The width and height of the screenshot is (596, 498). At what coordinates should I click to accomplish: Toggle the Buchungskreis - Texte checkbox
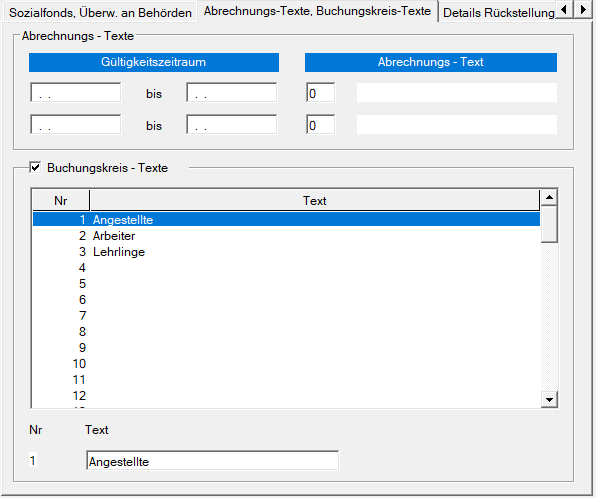click(35, 167)
